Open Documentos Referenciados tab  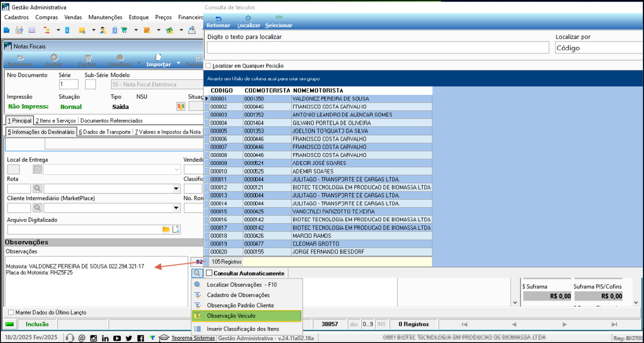coord(111,121)
